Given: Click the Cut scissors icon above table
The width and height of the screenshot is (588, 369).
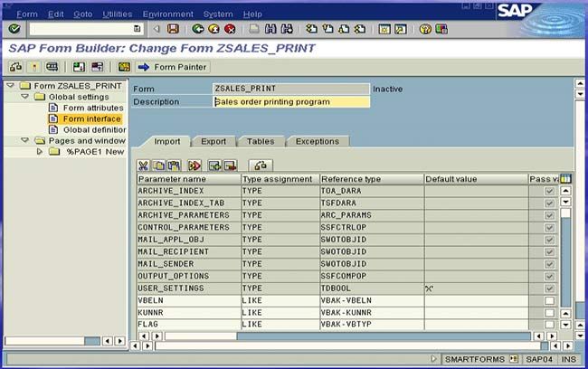Looking at the screenshot, I should click(143, 166).
